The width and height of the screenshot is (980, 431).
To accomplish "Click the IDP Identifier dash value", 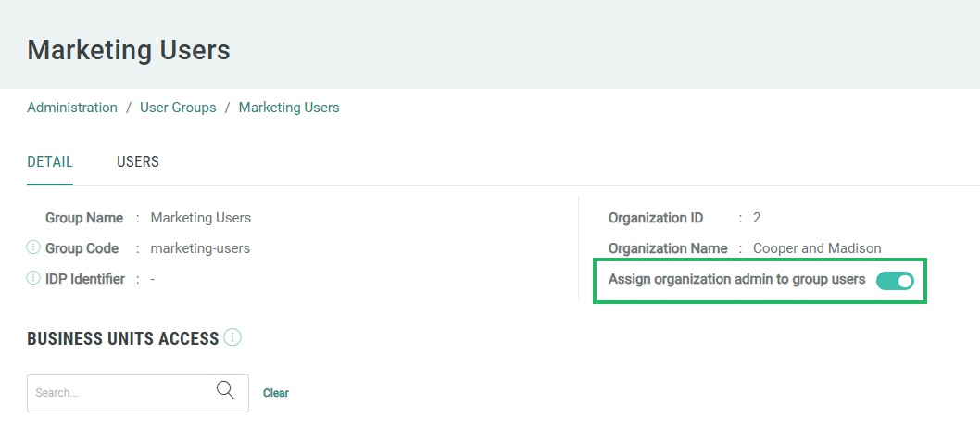I will 153,279.
